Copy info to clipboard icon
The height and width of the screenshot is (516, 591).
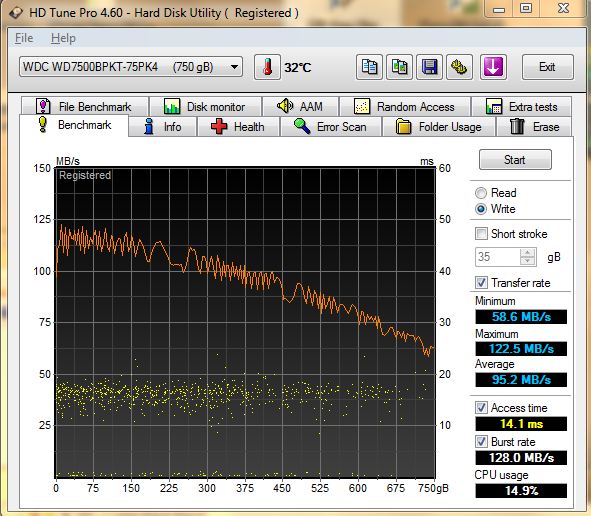point(369,67)
